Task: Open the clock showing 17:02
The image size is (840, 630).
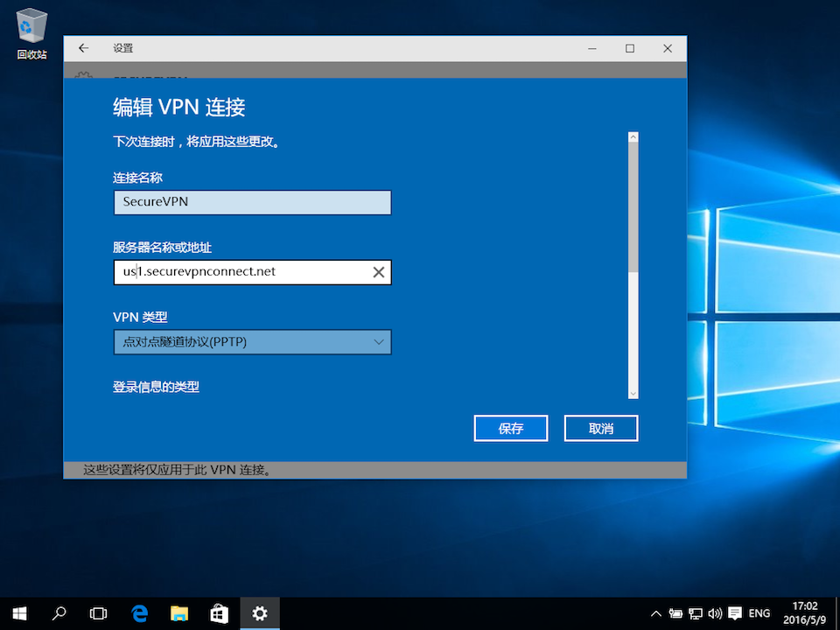Action: [x=805, y=613]
